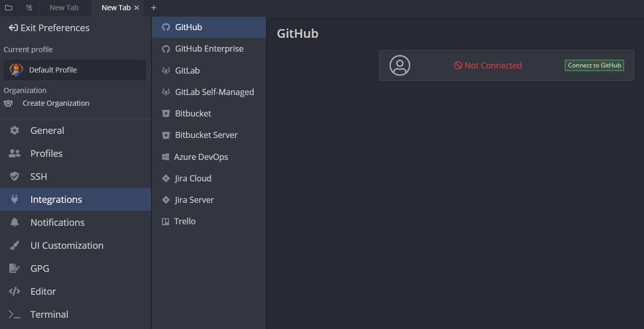This screenshot has width=644, height=329.
Task: Open new tab with plus icon
Action: [154, 8]
